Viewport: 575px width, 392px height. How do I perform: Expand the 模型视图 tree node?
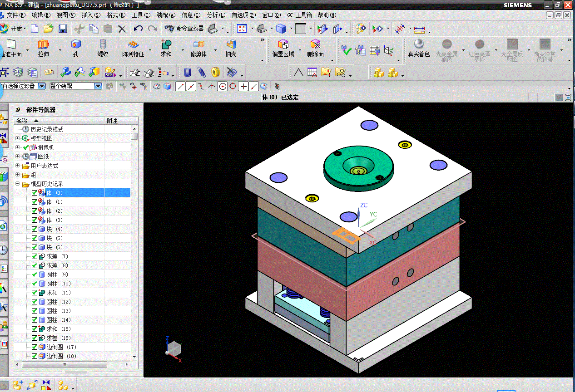coord(18,138)
